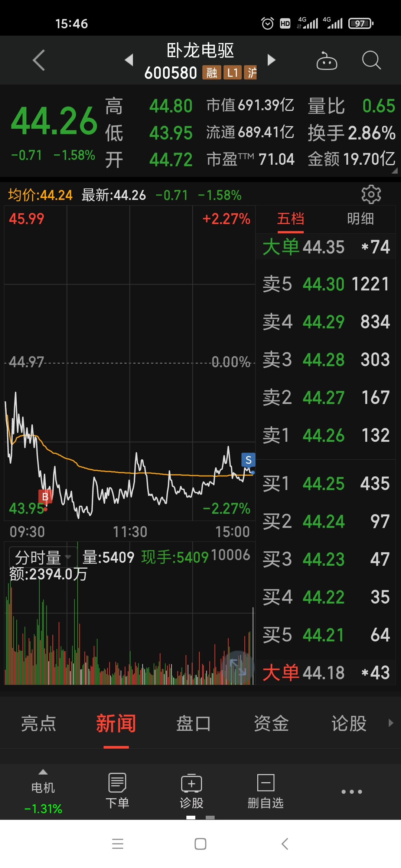Tap the 大单 44.18 buy row
The height and width of the screenshot is (868, 401).
[326, 673]
